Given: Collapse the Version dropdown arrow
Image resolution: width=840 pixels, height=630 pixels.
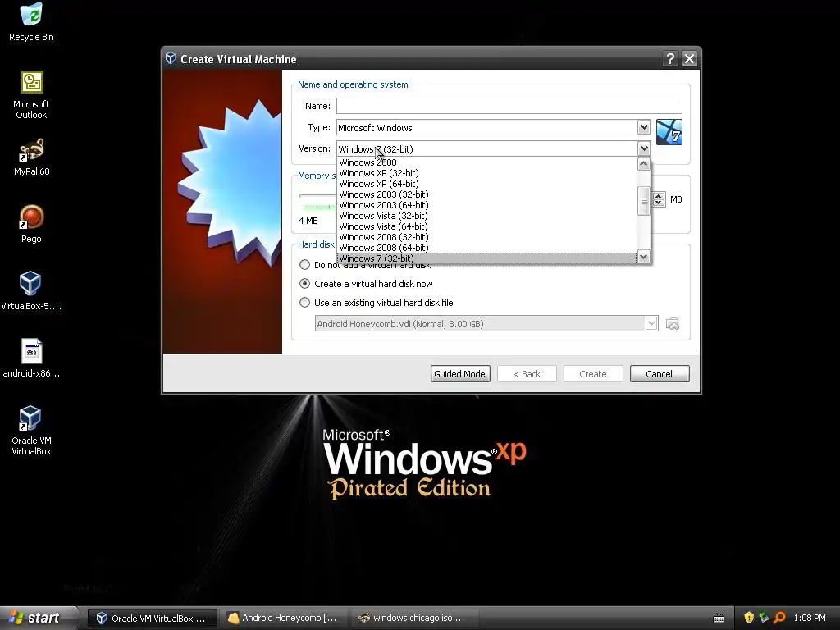Looking at the screenshot, I should click(644, 148).
